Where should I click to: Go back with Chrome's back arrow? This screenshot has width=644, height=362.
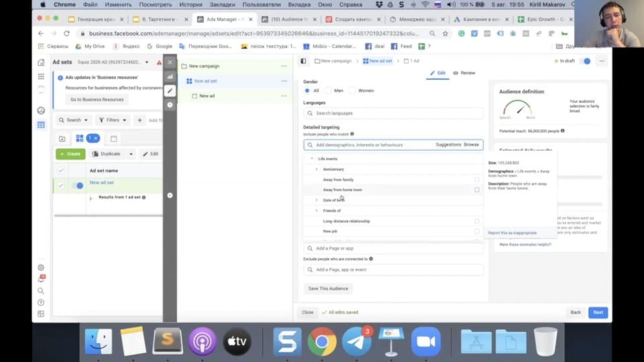[x=41, y=34]
